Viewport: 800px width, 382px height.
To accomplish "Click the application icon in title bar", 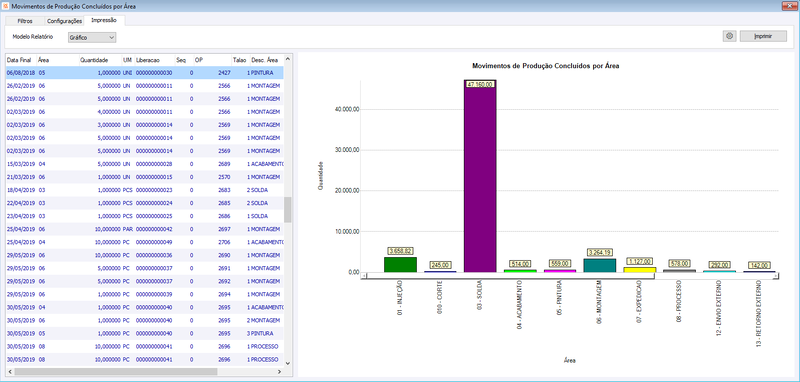I will pos(6,6).
